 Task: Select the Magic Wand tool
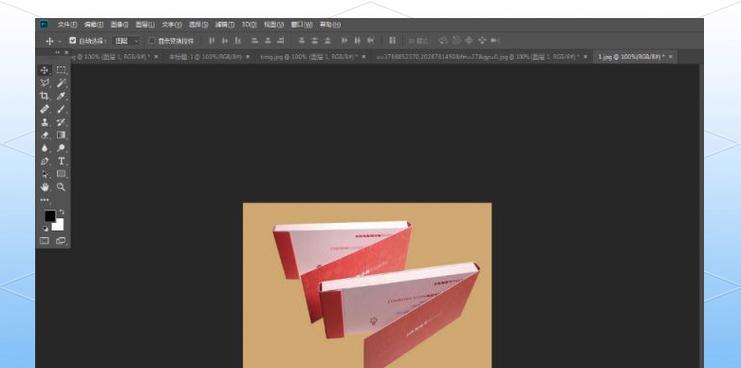pyautogui.click(x=61, y=83)
